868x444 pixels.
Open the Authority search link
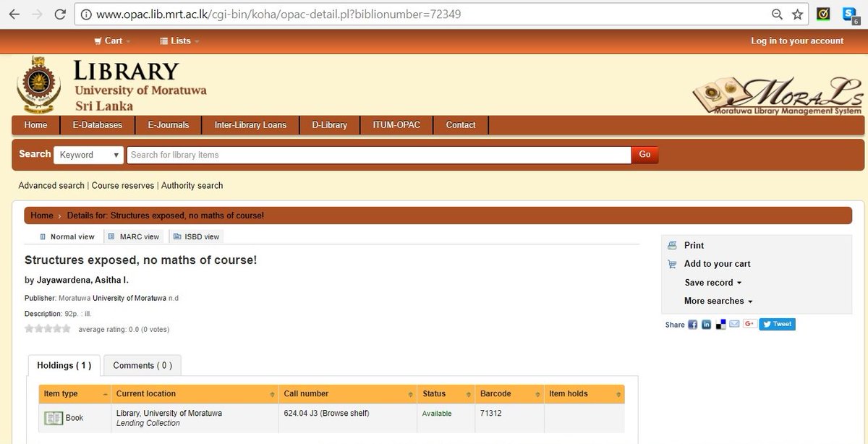(192, 186)
